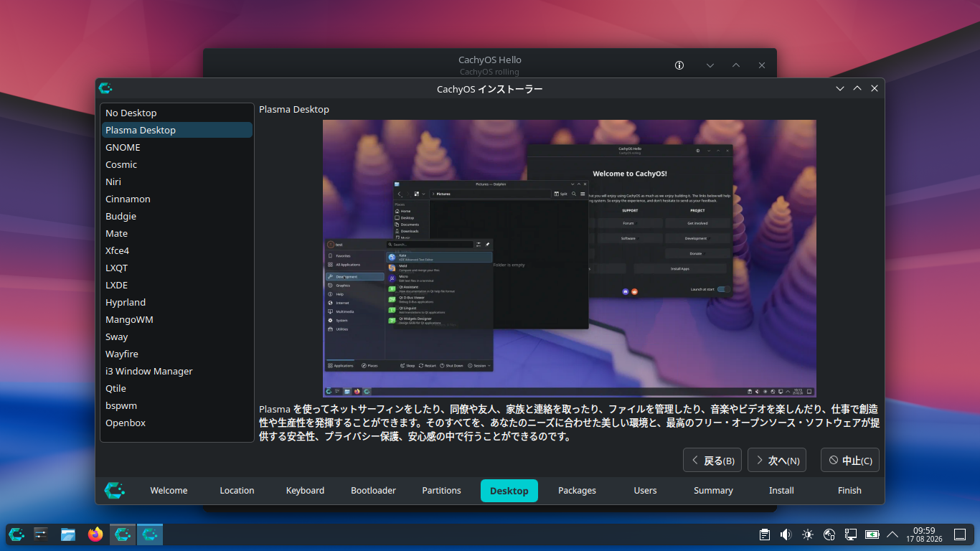This screenshot has width=980, height=551.
Task: Maximize the CachyOS Hello window
Action: 736,65
